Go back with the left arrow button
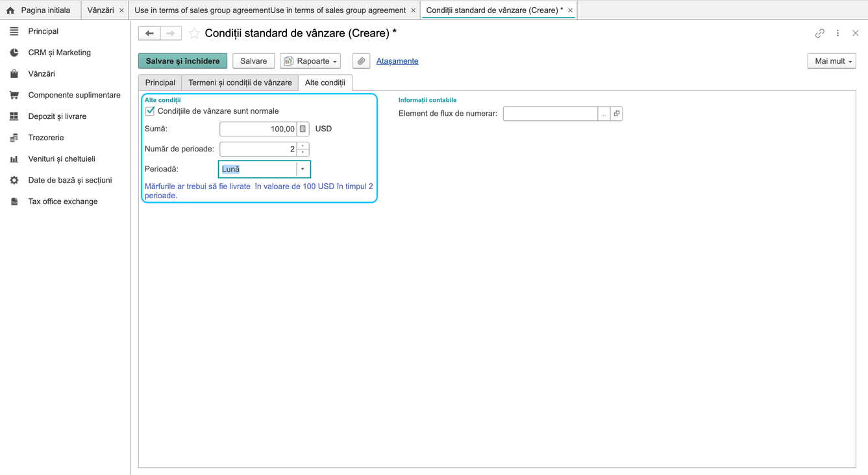The width and height of the screenshot is (868, 475). [149, 33]
